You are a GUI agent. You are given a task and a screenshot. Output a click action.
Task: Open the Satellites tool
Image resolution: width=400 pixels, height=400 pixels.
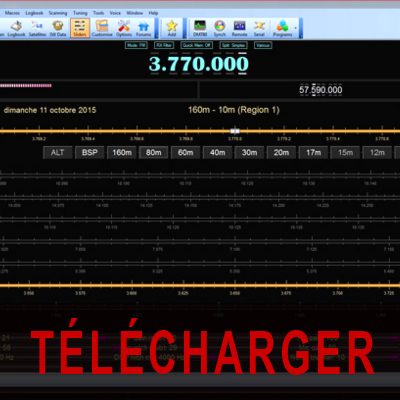pyautogui.click(x=37, y=28)
